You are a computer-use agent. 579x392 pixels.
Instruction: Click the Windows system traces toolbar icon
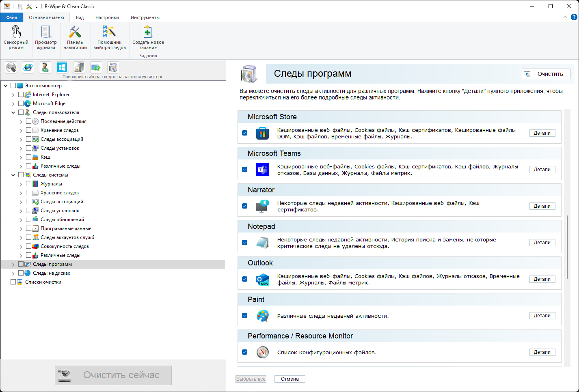(62, 67)
